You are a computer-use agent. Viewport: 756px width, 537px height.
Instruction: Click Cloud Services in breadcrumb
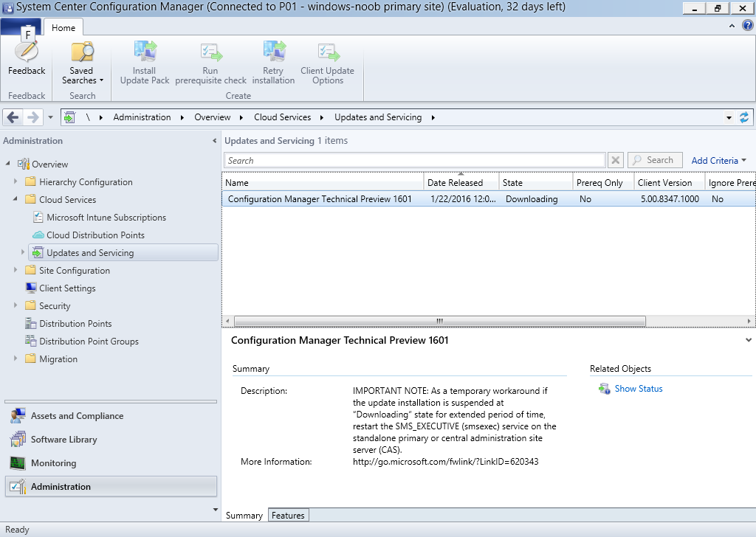tap(283, 117)
